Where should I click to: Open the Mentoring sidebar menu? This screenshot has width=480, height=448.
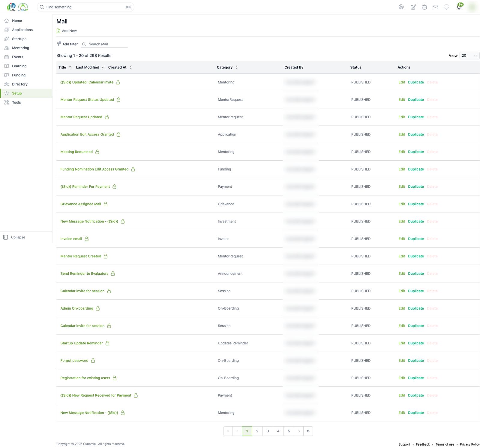26,48
